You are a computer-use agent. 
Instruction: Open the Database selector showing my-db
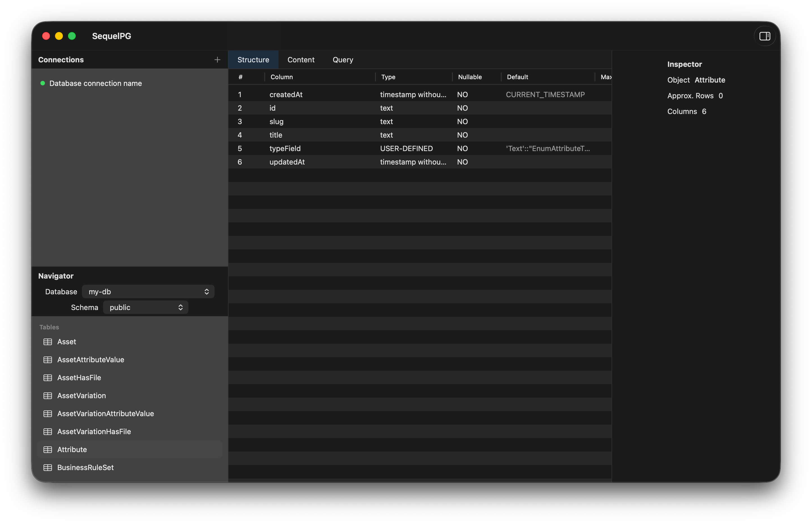coord(148,291)
